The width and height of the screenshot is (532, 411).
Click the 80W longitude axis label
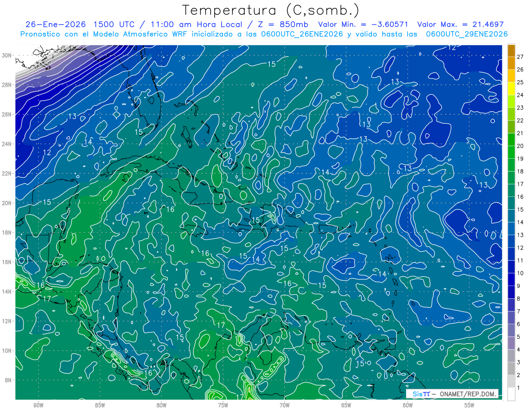point(161,405)
